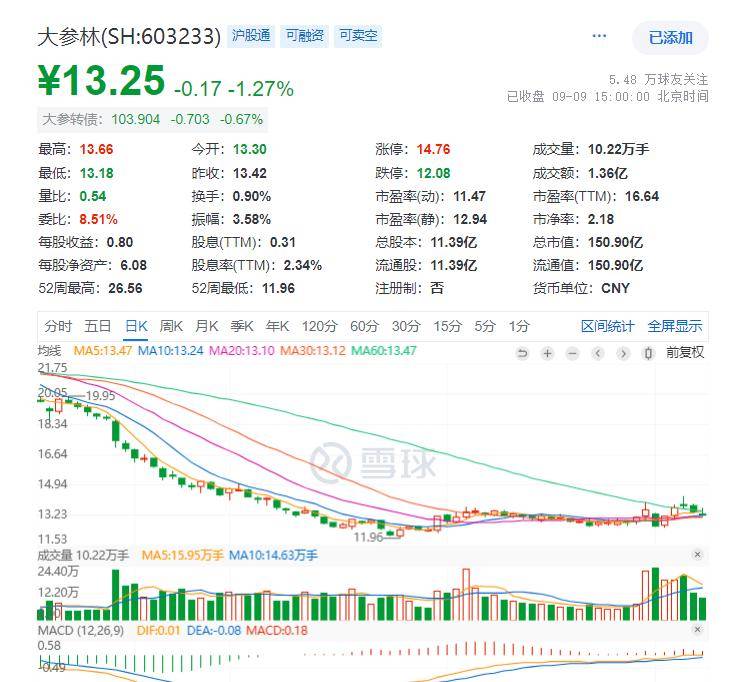Viewport: 744px width, 682px height.
Task: Click the 沪股通 tag
Action: tap(251, 36)
